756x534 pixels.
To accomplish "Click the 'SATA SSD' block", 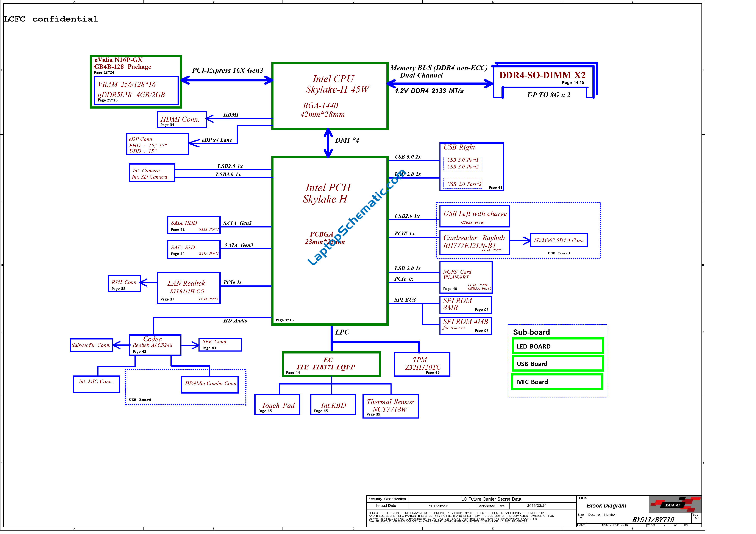I will (x=194, y=249).
